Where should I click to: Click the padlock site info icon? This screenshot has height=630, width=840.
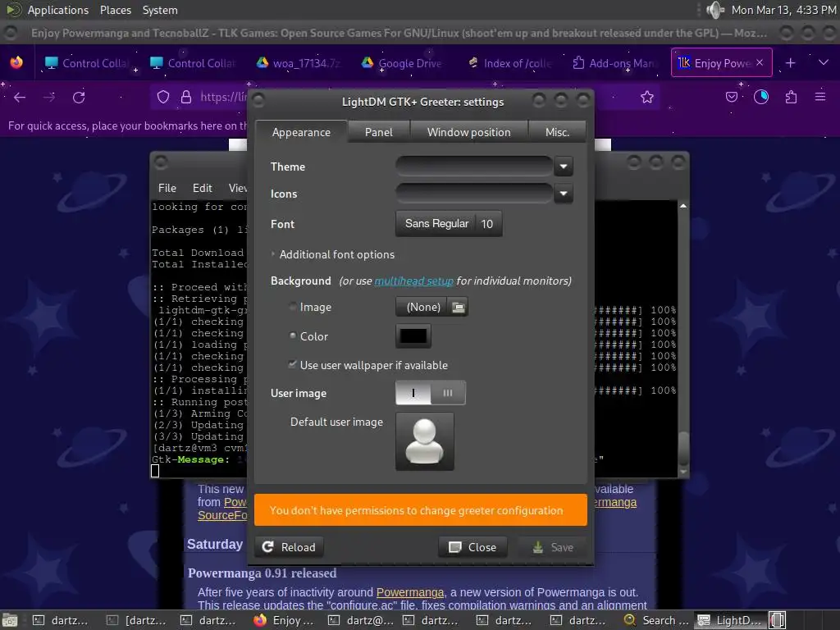186,97
